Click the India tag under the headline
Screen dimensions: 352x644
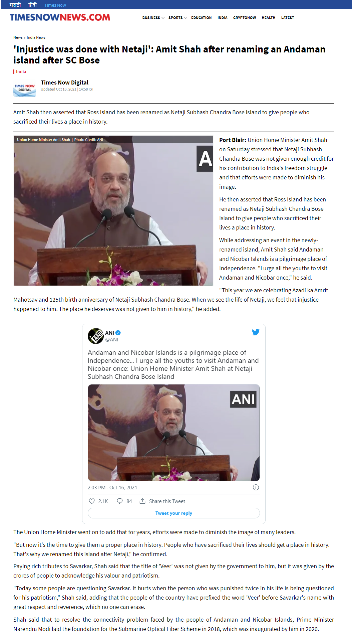point(21,71)
